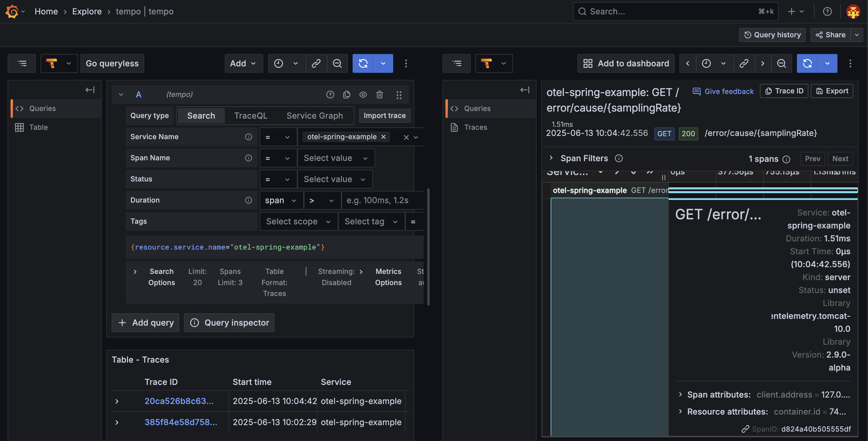Copy shortened link in left pane toolbar
The width and height of the screenshot is (868, 441).
pyautogui.click(x=316, y=63)
